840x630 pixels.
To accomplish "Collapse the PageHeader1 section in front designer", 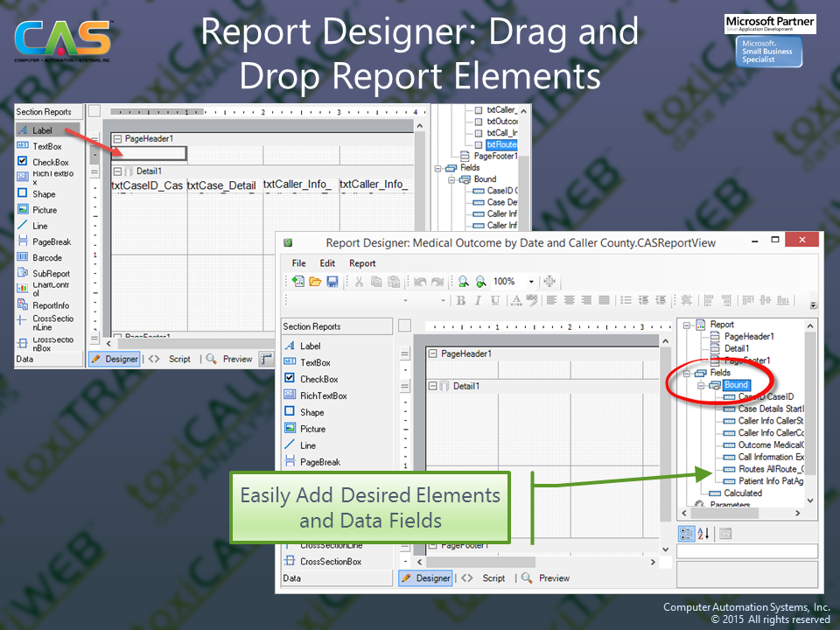I will pyautogui.click(x=432, y=353).
